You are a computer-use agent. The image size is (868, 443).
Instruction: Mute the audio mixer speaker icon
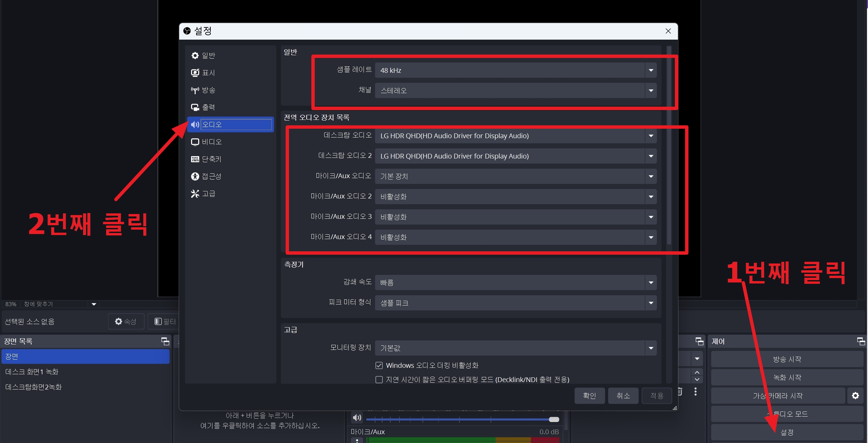pyautogui.click(x=357, y=418)
